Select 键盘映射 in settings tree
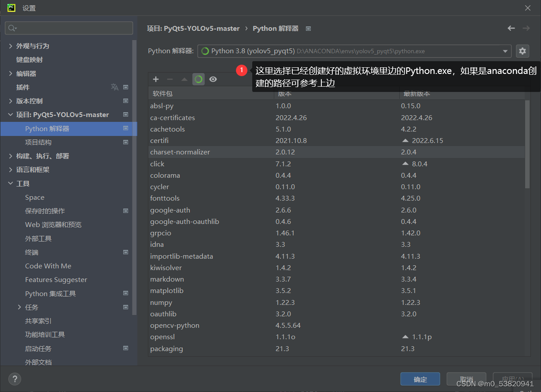Viewport: 541px width, 392px height. point(29,59)
